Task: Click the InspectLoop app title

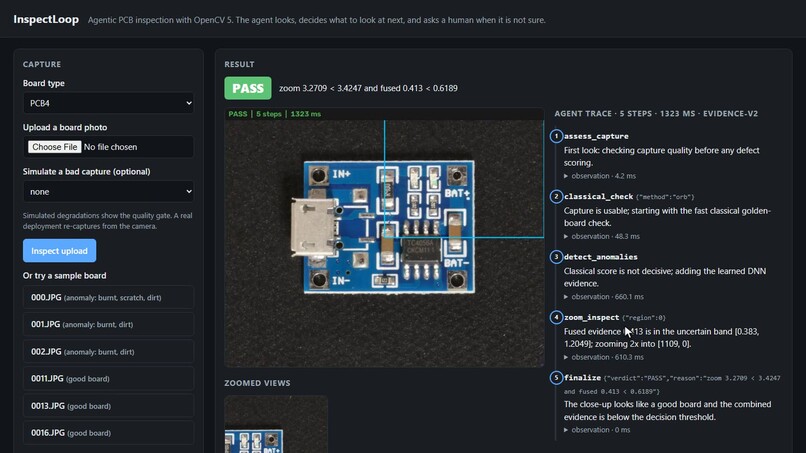Action: 46,20
